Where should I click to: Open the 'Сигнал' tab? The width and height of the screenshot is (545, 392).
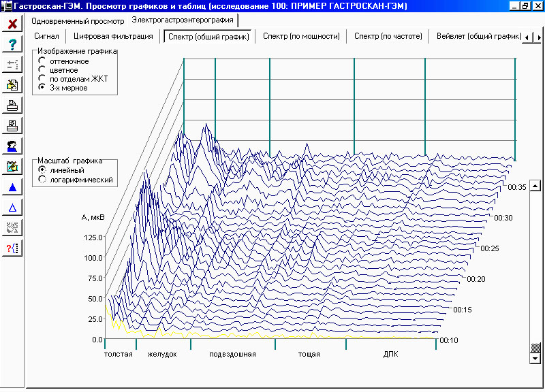tap(47, 36)
